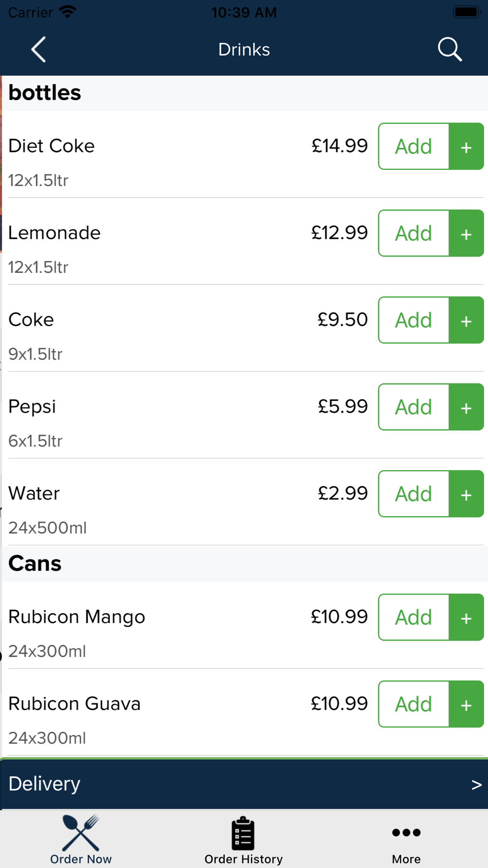Tap the plus icon for Lemonade

pyautogui.click(x=466, y=233)
